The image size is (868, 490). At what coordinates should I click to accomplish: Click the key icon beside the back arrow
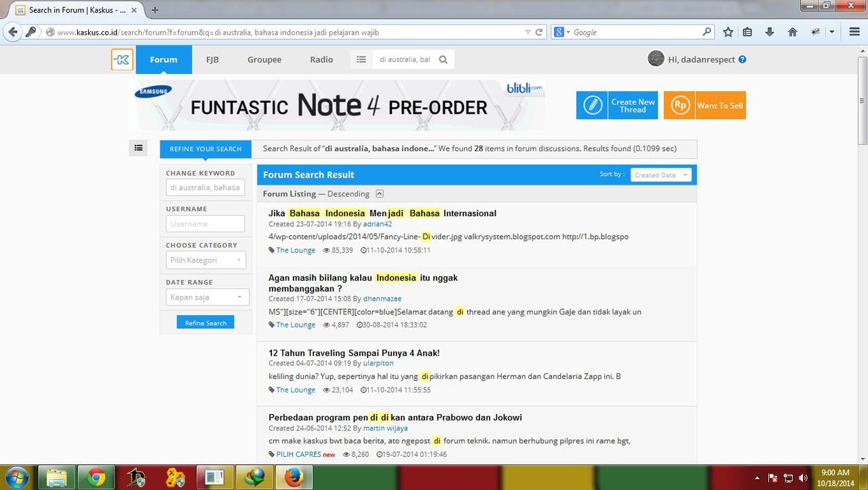pos(31,32)
